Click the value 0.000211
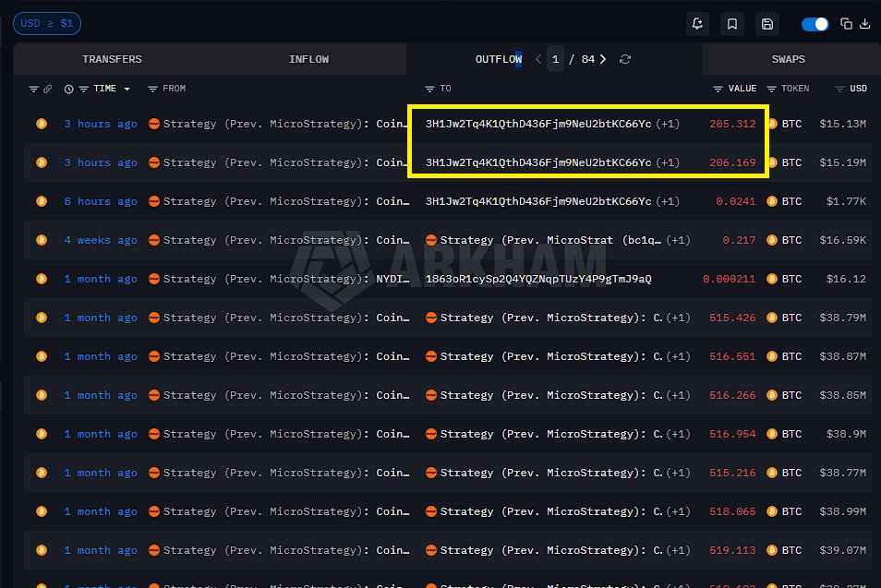Screen dimensions: 881x588 [729, 279]
